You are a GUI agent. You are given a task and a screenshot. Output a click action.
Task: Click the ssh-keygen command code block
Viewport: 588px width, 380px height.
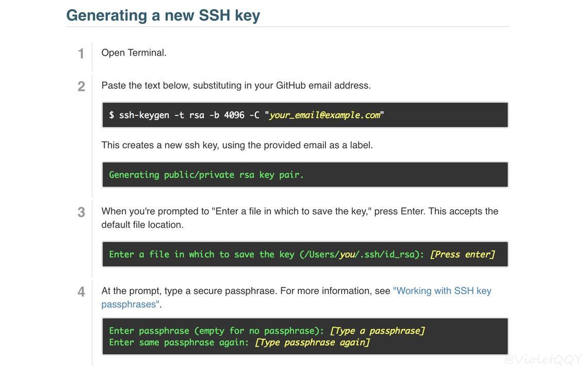pyautogui.click(x=305, y=114)
